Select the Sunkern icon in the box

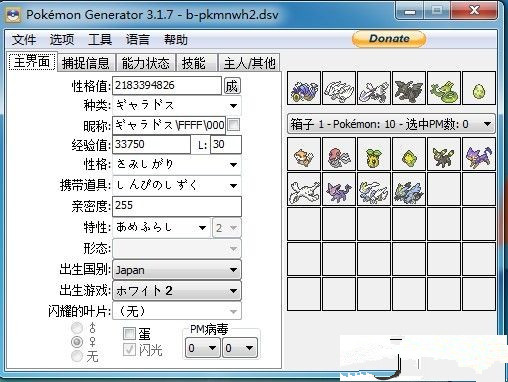[x=374, y=154]
